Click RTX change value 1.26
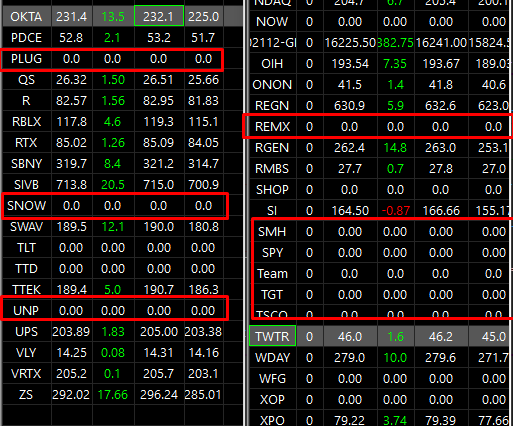The image size is (513, 426). point(113,143)
